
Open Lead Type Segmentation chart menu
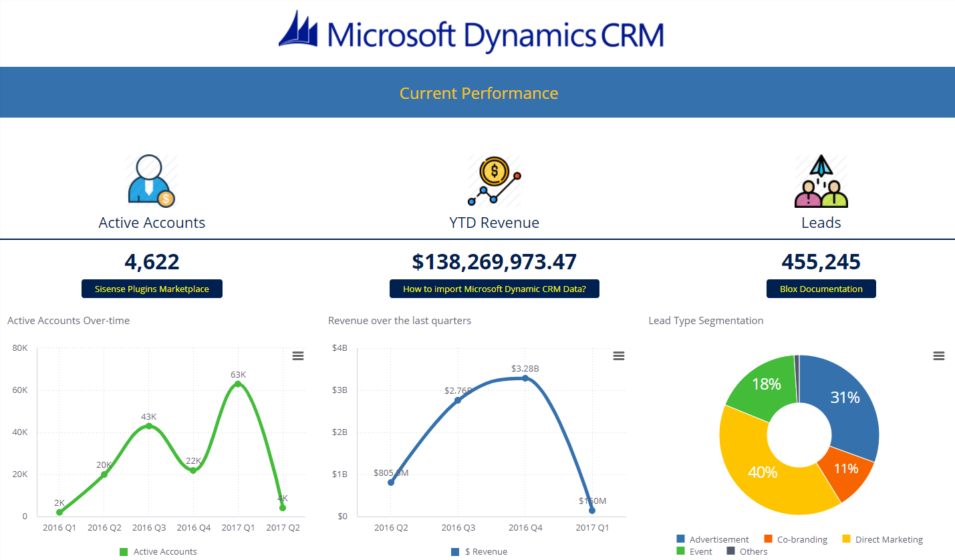tap(939, 356)
